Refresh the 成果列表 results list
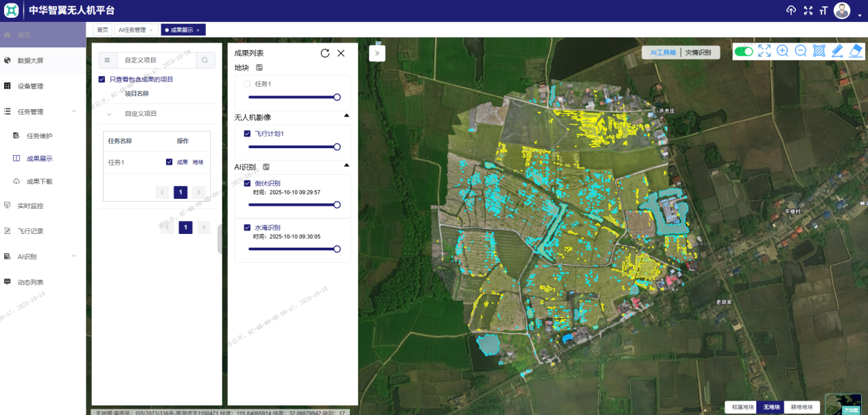This screenshot has height=415, width=868. point(325,53)
